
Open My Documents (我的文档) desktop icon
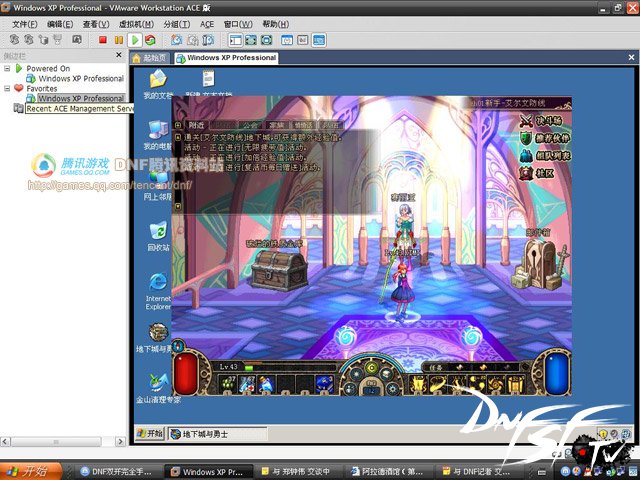(157, 80)
